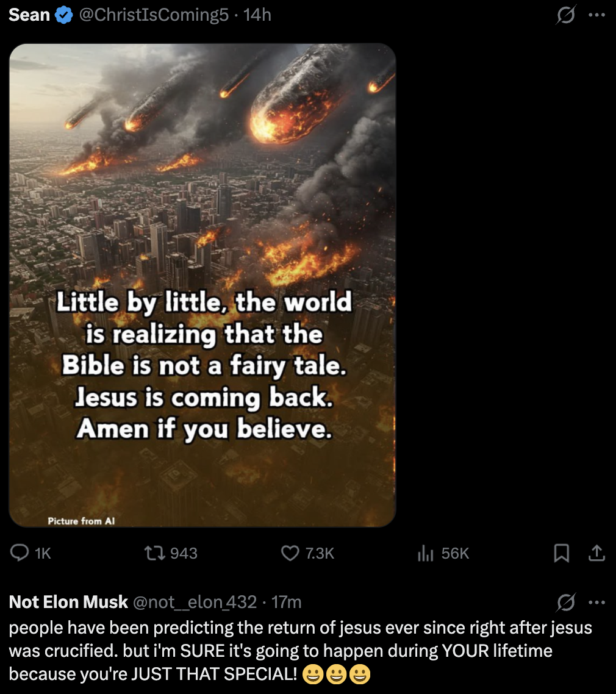616x694 pixels.
Task: Open the post via 14h timestamp
Action: (x=257, y=15)
